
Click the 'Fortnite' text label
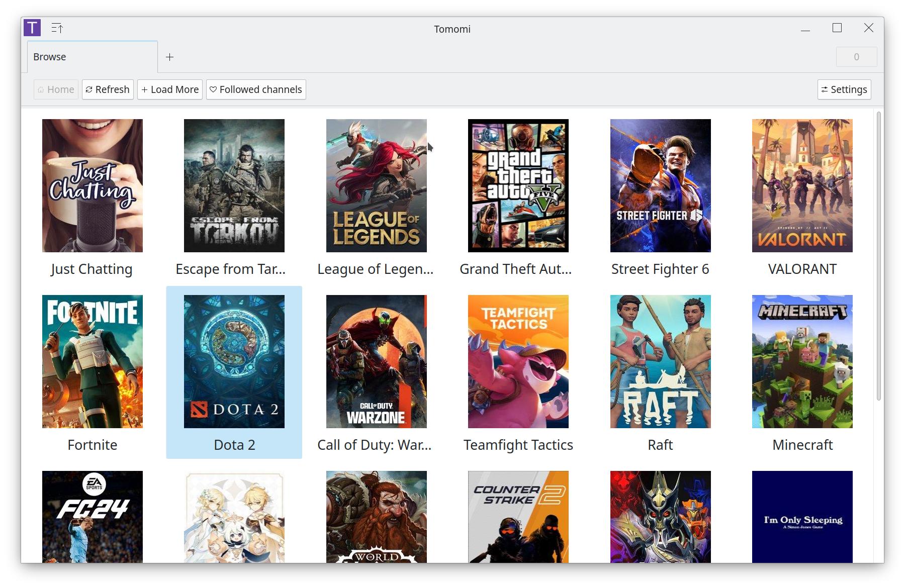tap(93, 445)
